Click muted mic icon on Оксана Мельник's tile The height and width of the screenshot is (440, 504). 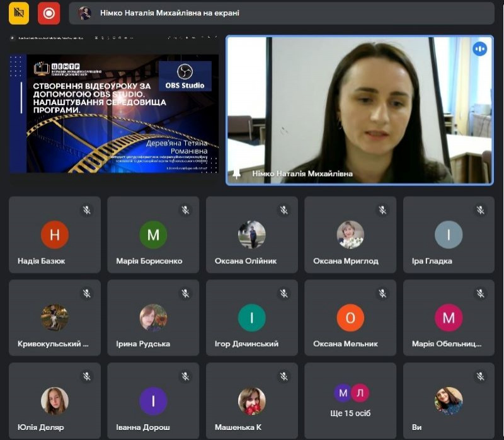click(x=382, y=293)
